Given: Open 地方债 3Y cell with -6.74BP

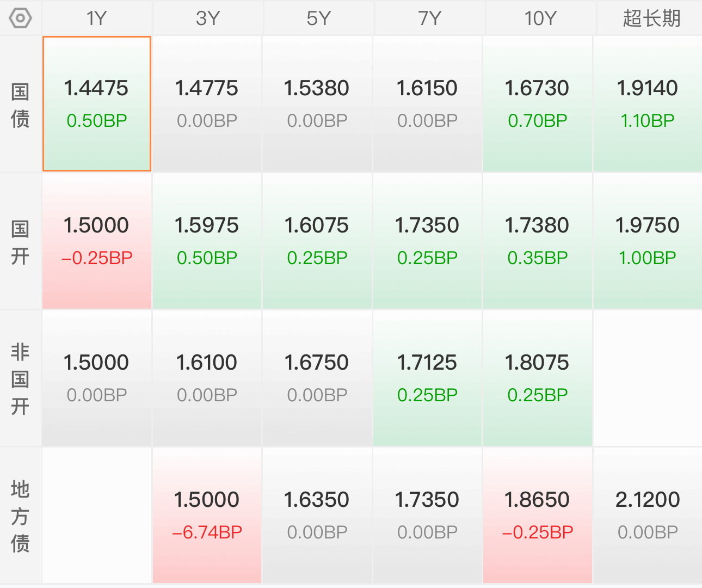Looking at the screenshot, I should click(207, 515).
